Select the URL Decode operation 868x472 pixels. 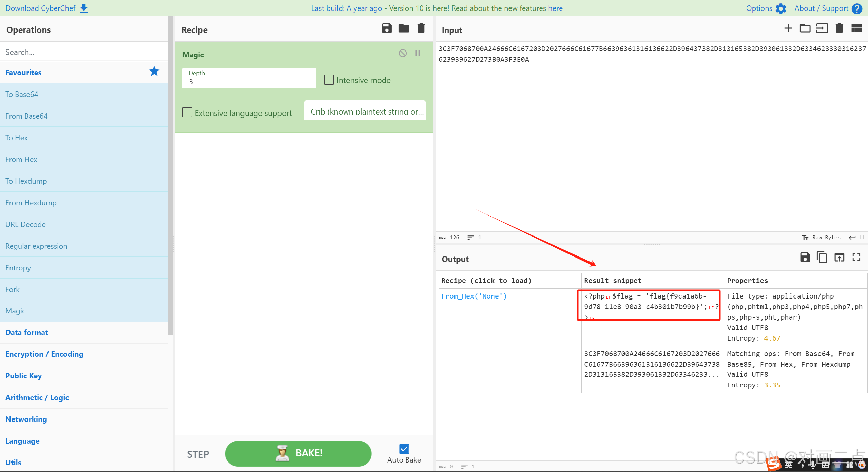[x=84, y=224]
